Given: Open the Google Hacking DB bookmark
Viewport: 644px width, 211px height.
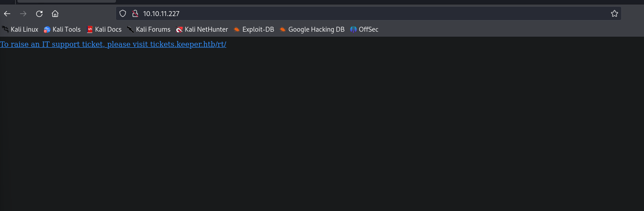Looking at the screenshot, I should tap(312, 29).
